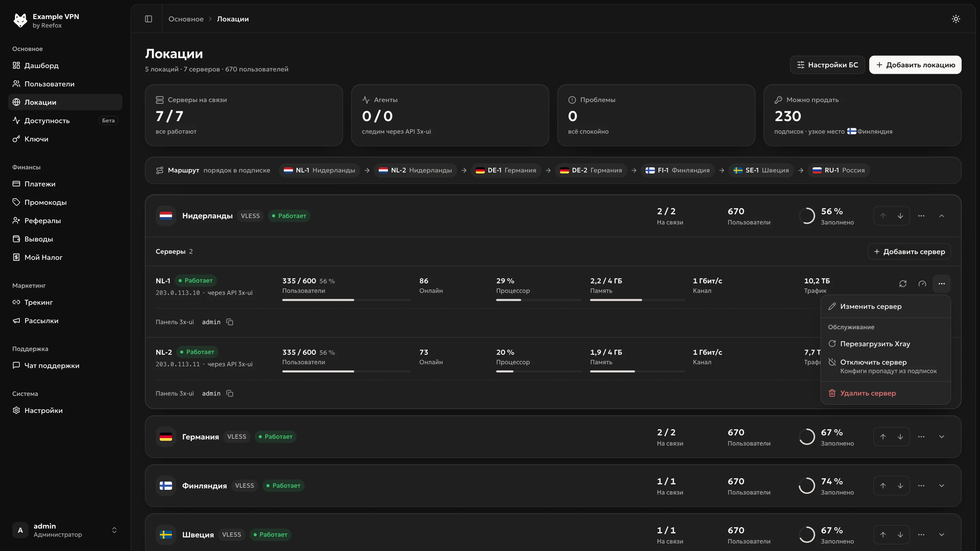Click the NL-1 refresh sync icon

[x=903, y=284]
